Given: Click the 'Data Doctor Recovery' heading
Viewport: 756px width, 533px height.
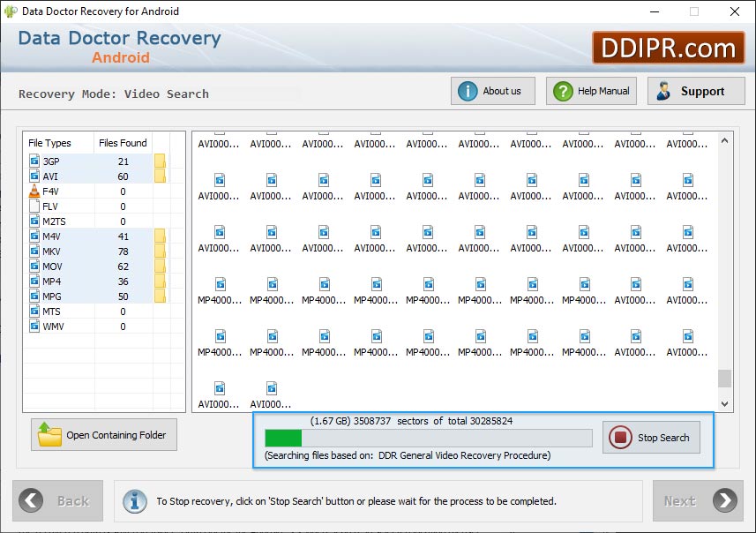Looking at the screenshot, I should click(120, 38).
